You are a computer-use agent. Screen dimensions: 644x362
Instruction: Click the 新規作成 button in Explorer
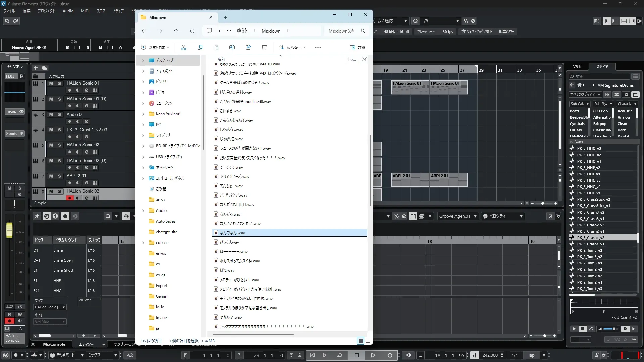tap(155, 47)
